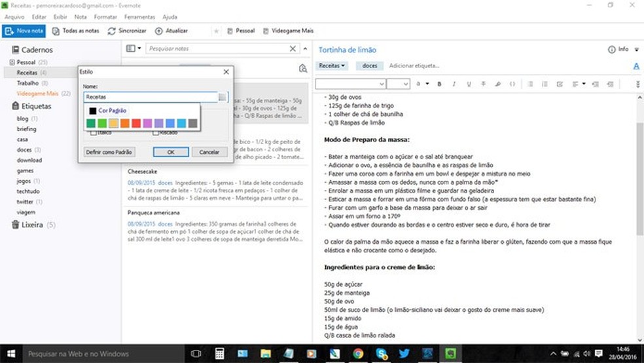Click the doces tag on the note
The height and width of the screenshot is (363, 644).
[370, 66]
